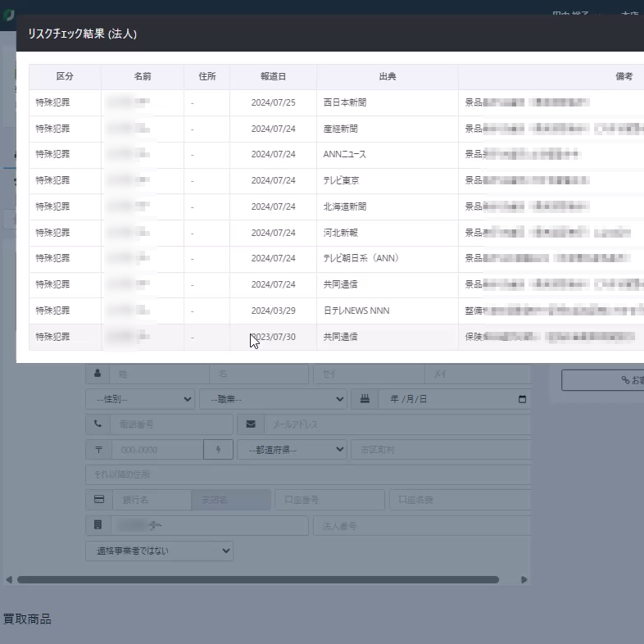This screenshot has width=644, height=644.
Task: Open the 性別 dropdown
Action: coord(140,399)
